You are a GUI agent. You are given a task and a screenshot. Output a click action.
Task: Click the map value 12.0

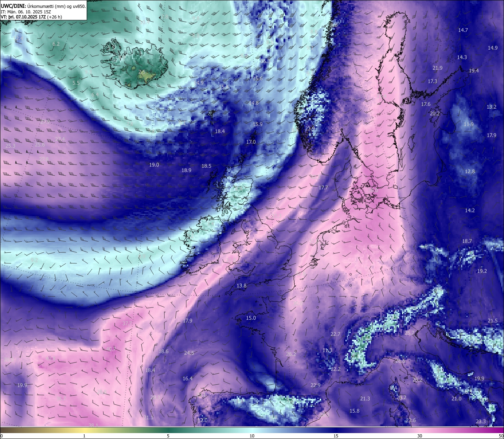(x=202, y=420)
